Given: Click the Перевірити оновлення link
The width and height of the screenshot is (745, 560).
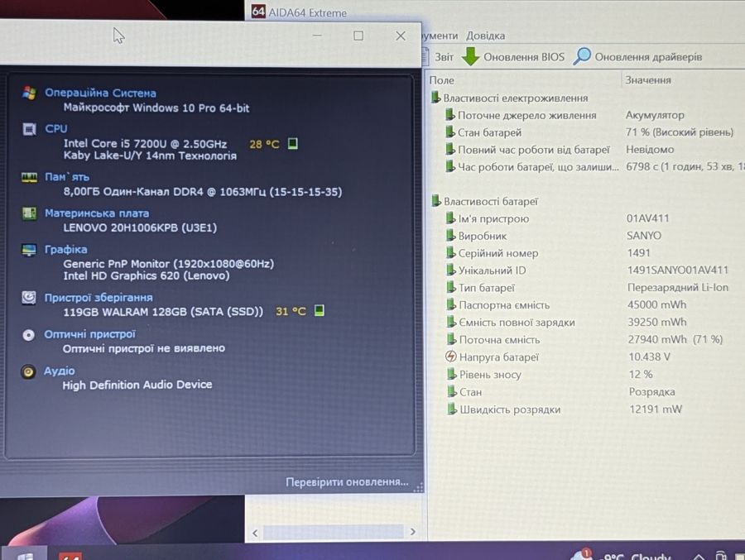Looking at the screenshot, I should [347, 481].
